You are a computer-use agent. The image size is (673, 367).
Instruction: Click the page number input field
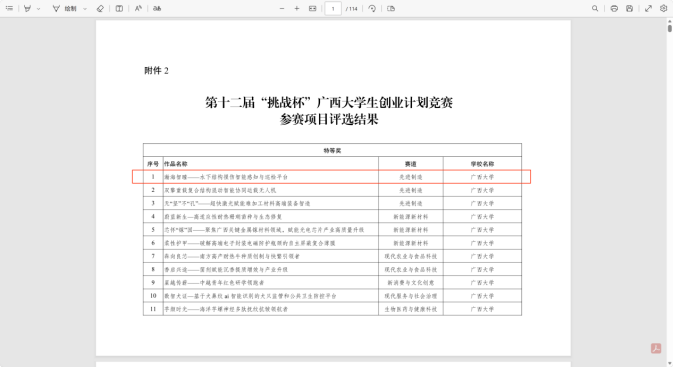(x=333, y=9)
